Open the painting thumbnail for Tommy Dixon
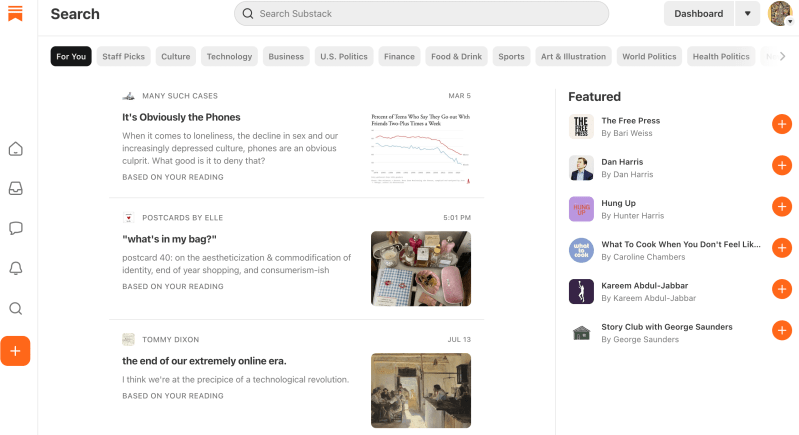The height and width of the screenshot is (435, 799). (x=421, y=390)
